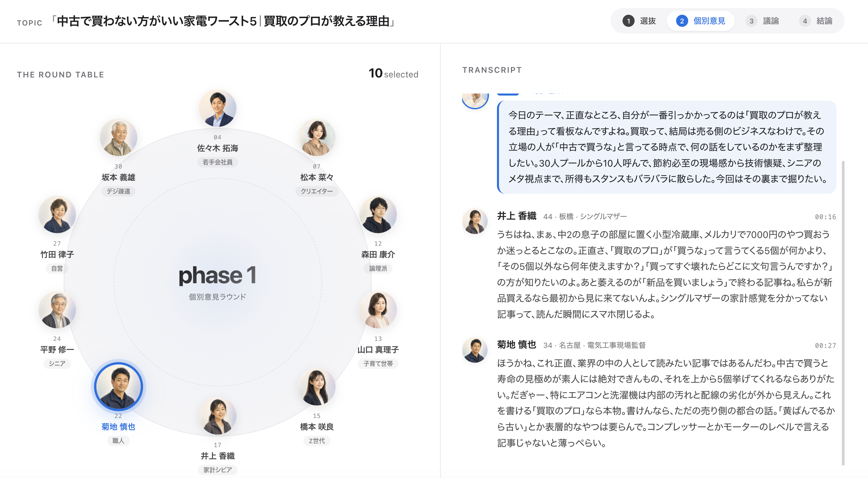Click the phase 1 center label
Image resolution: width=868 pixels, height=478 pixels.
coord(217,275)
